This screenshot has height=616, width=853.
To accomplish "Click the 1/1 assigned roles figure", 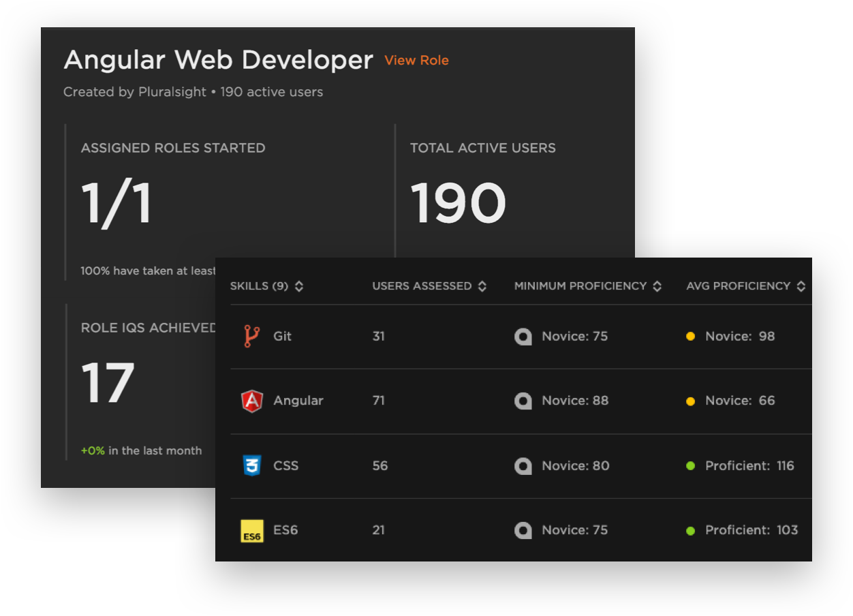I will point(117,204).
